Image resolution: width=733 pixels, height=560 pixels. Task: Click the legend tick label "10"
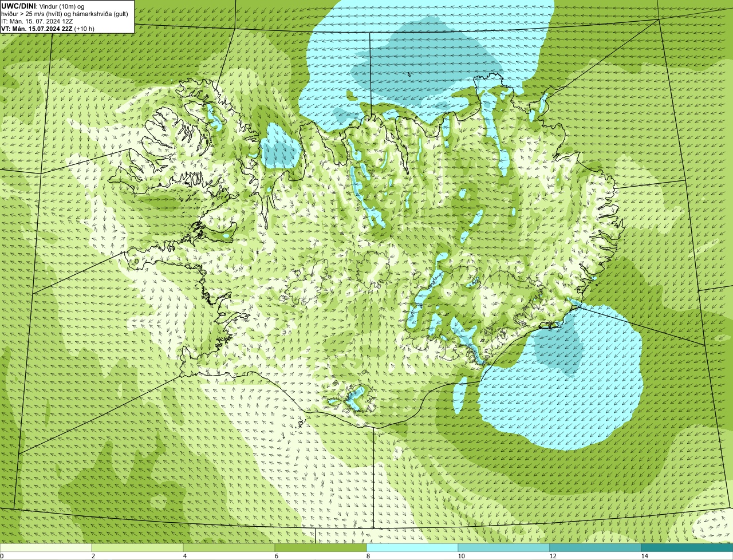(461, 556)
